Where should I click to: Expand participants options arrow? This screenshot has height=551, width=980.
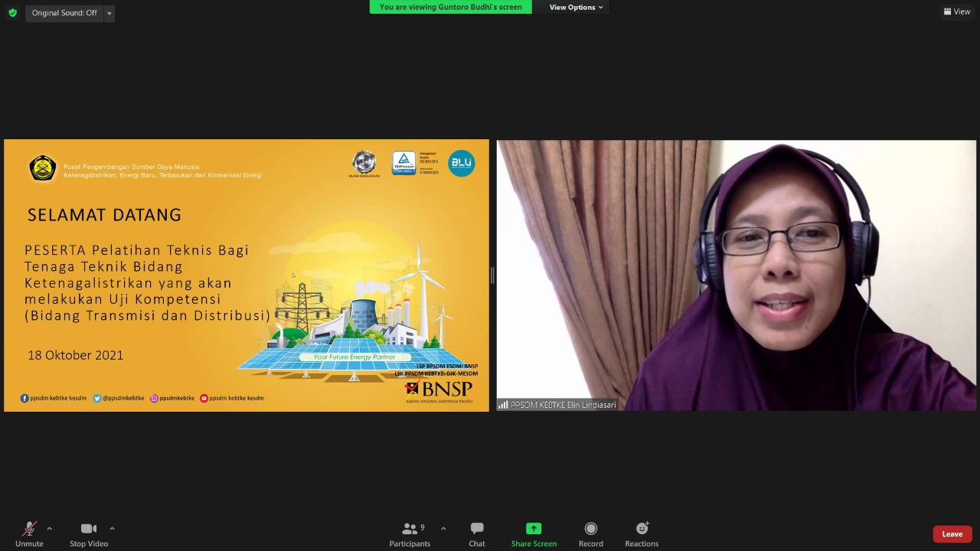coord(443,528)
